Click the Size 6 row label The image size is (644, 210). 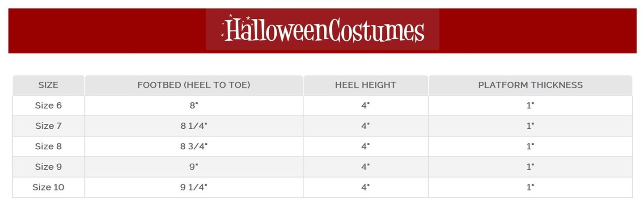point(48,105)
